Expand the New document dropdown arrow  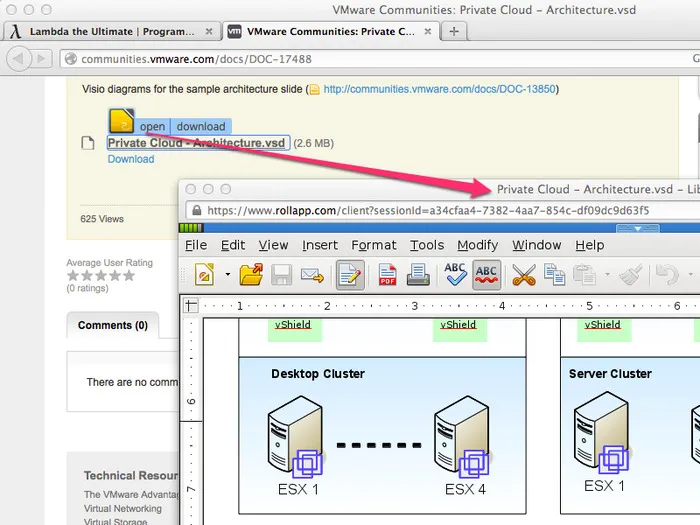pyautogui.click(x=228, y=274)
